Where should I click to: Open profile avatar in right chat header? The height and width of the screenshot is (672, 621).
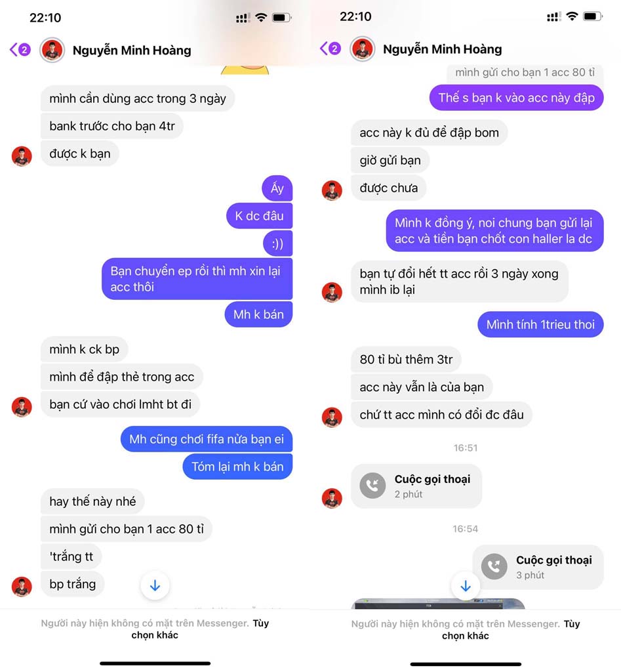[363, 49]
